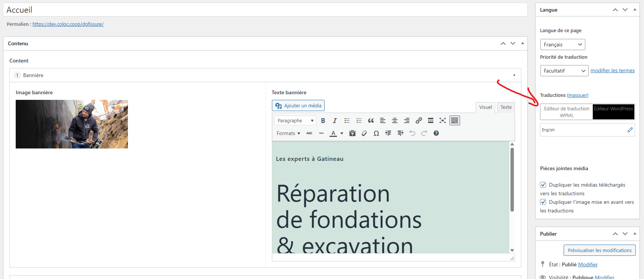Collapse the Bannière layout row
The image size is (644, 279).
514,75
